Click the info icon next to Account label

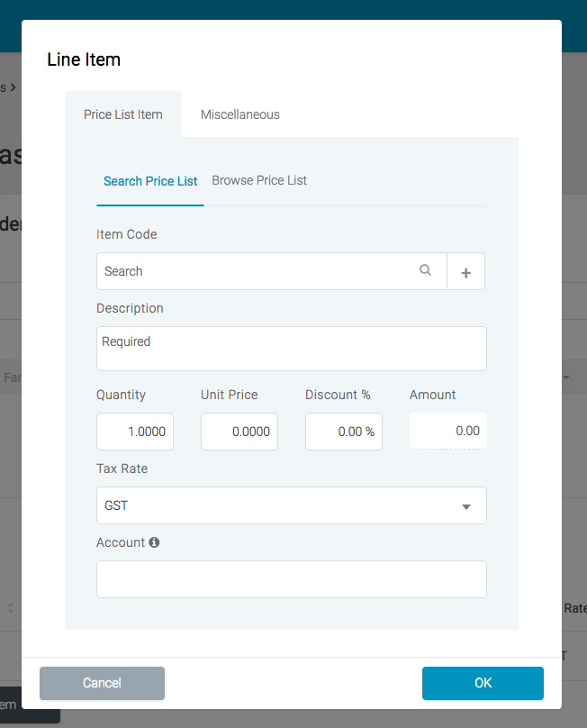(152, 541)
